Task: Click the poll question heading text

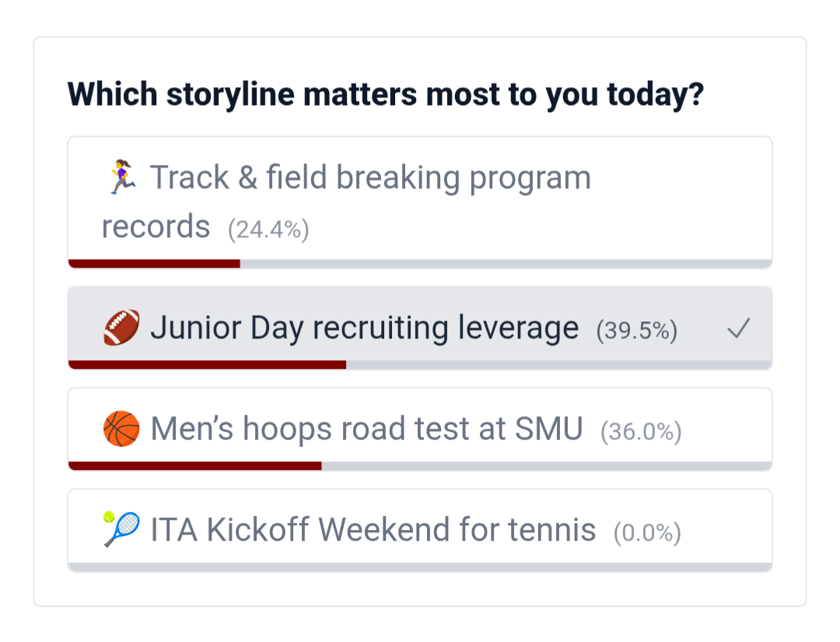Action: (386, 95)
